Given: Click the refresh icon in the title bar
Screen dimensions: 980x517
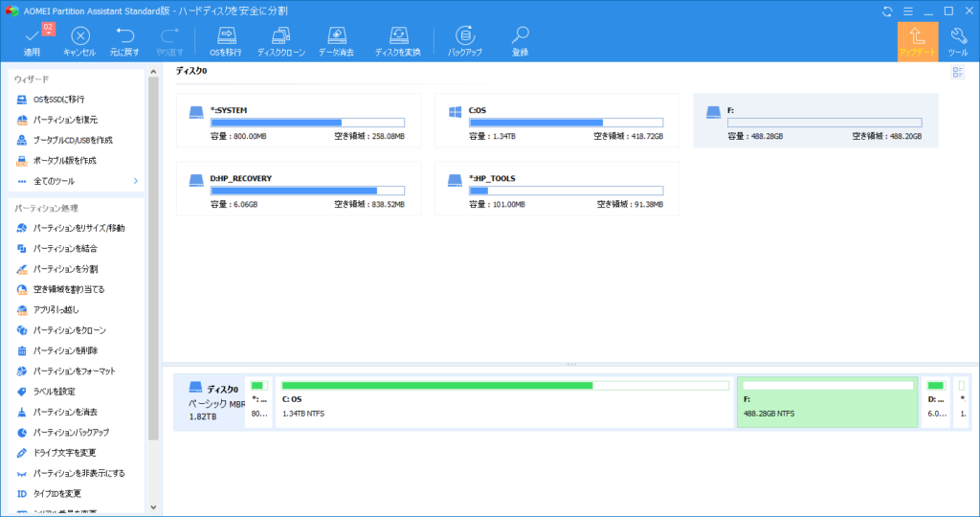Looking at the screenshot, I should [887, 11].
